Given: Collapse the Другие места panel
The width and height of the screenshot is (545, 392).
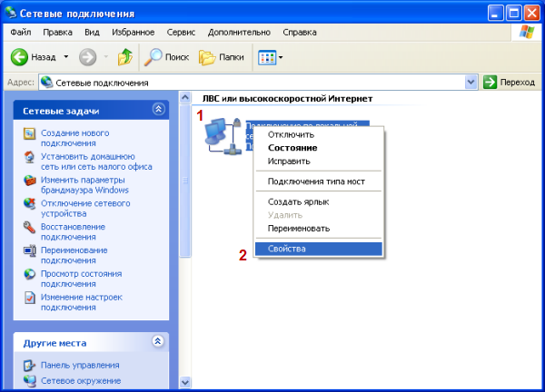Looking at the screenshot, I should 158,341.
